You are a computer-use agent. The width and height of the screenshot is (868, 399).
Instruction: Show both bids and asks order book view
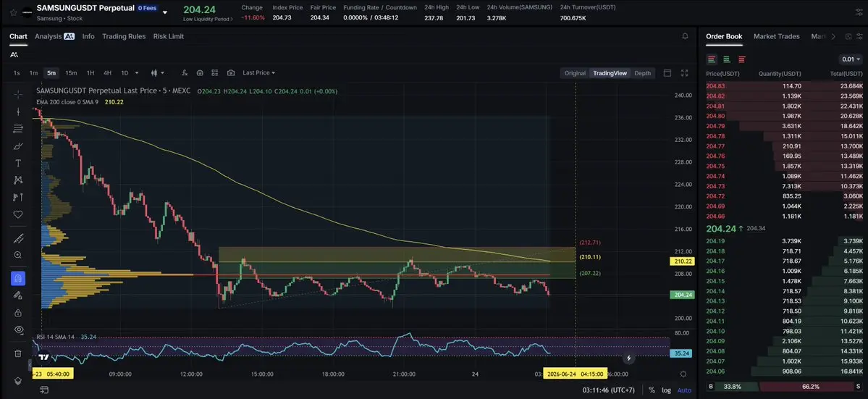tap(712, 59)
